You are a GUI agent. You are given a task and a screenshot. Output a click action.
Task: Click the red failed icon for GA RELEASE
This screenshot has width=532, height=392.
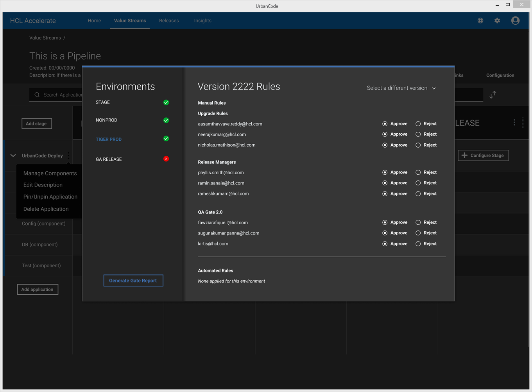coord(166,159)
